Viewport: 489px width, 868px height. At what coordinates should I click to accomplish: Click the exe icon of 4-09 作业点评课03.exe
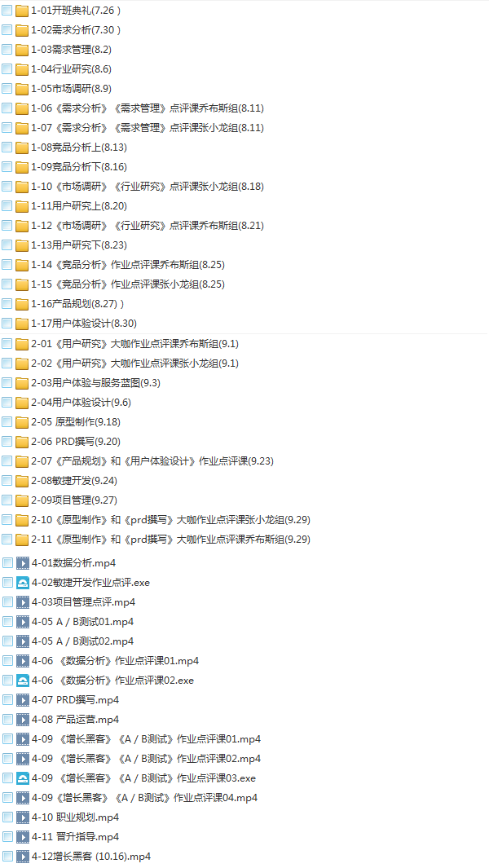tap(23, 778)
